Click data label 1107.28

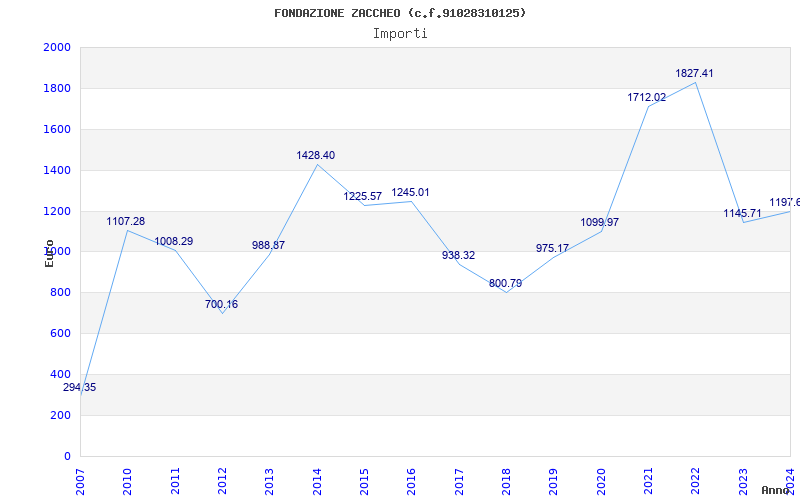126,221
